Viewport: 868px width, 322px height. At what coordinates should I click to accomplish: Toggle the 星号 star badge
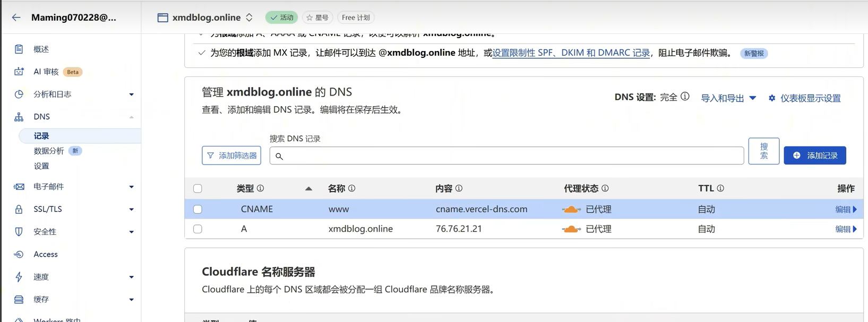[317, 18]
